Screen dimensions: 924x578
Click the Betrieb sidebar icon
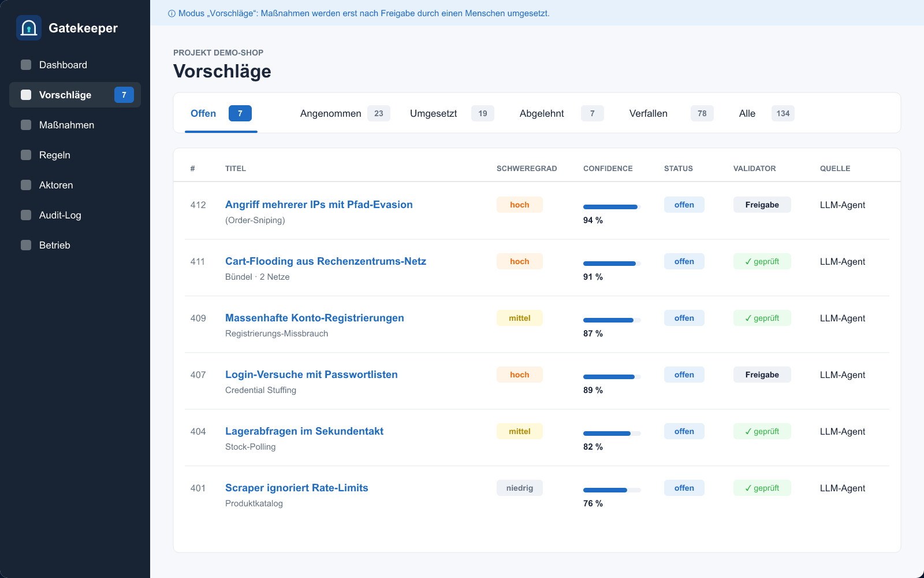point(26,245)
